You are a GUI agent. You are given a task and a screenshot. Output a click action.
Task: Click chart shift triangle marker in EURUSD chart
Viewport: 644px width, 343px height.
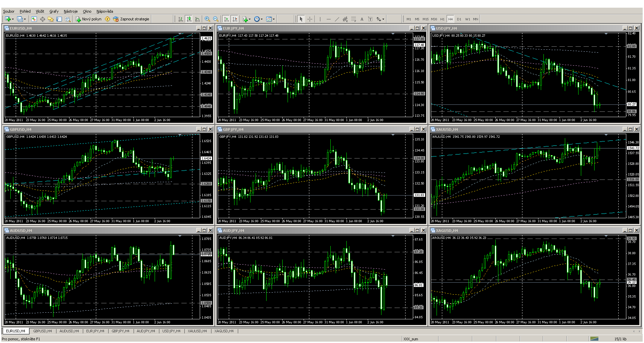coord(180,34)
